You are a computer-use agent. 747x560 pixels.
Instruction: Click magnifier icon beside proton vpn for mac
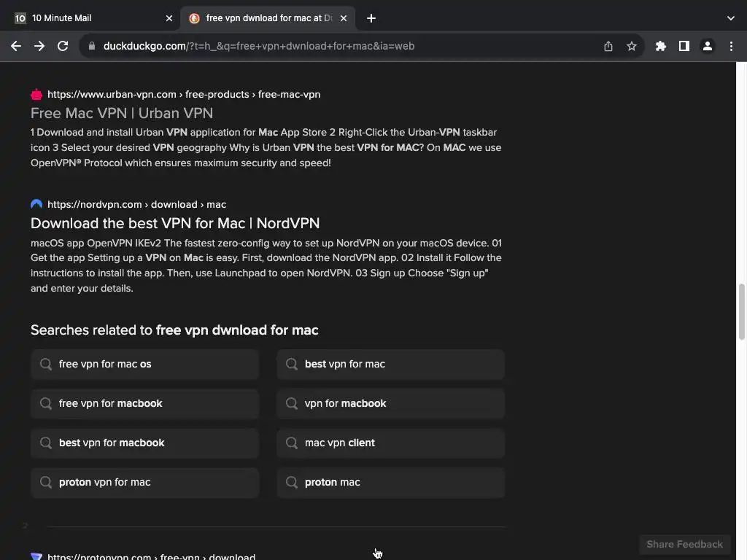click(x=46, y=483)
